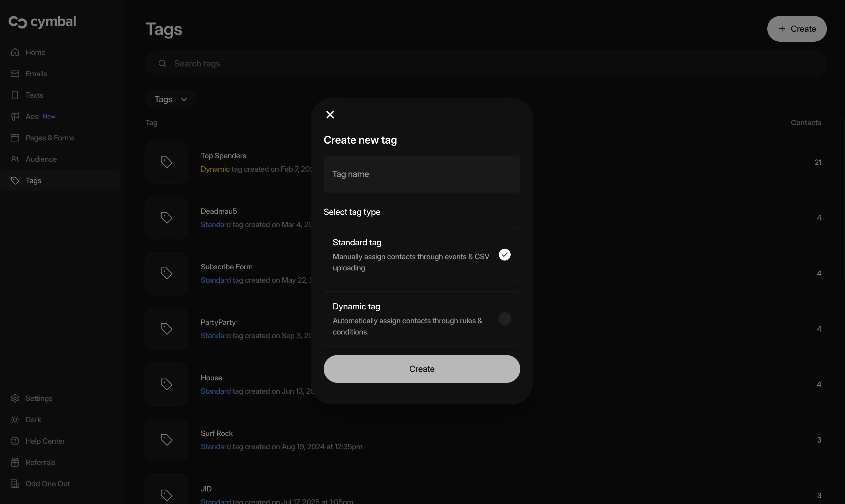This screenshot has height=504, width=845.
Task: Click the Home icon in sidebar
Action: pos(15,52)
